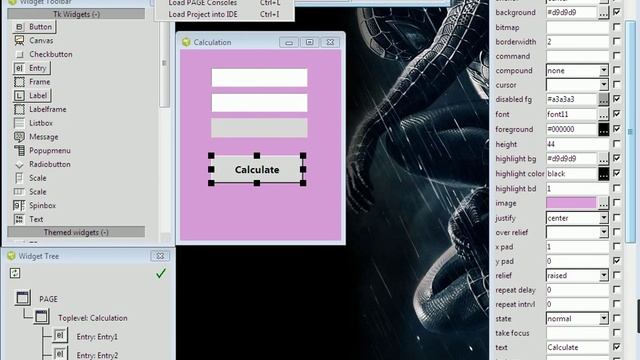The image size is (640, 360).
Task: Open the compound dropdown
Action: [x=603, y=71]
